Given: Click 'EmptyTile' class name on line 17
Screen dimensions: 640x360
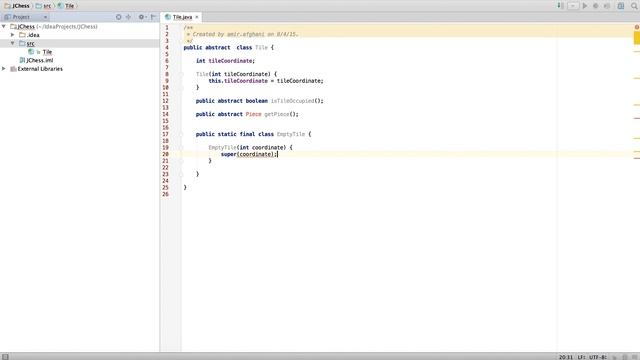Looking at the screenshot, I should (291, 134).
